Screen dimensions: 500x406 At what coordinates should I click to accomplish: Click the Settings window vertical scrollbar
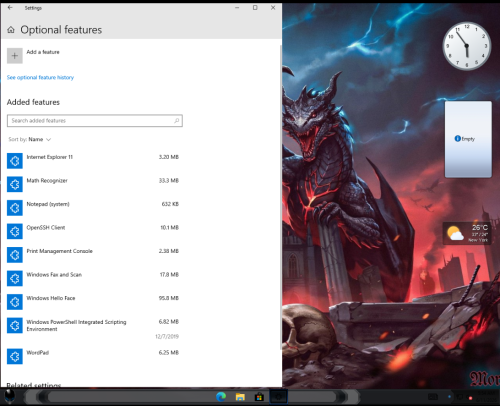coord(281,197)
